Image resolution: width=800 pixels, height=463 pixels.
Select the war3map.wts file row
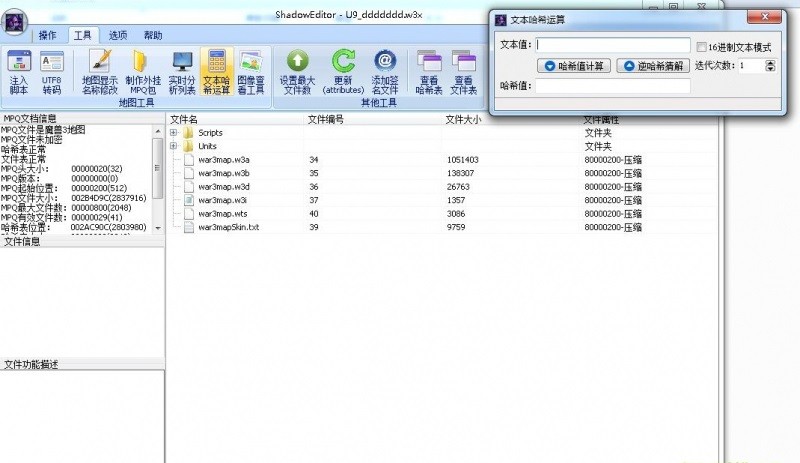click(x=442, y=214)
